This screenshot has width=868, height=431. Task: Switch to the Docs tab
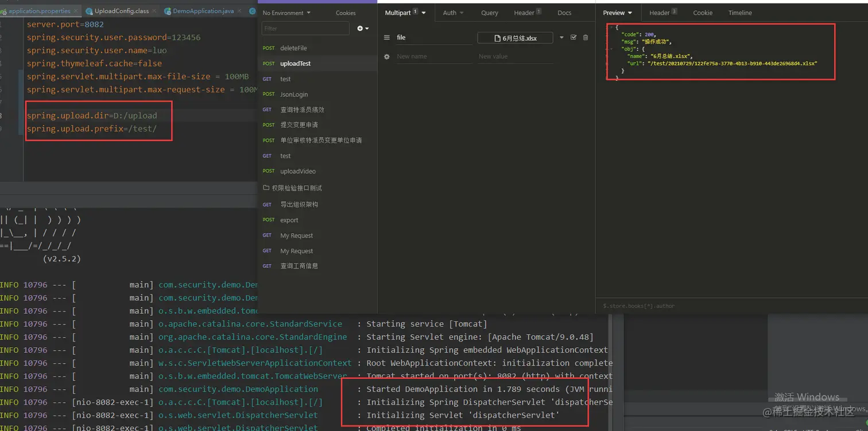pyautogui.click(x=564, y=13)
